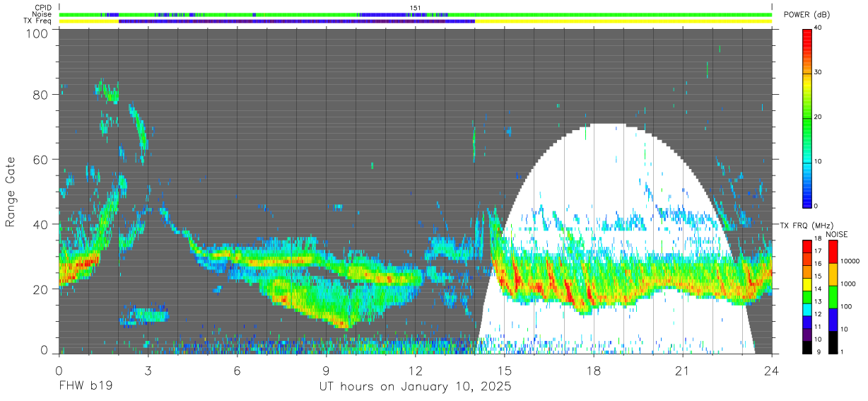Click the NOISE legend title
868x401 pixels.
[837, 234]
